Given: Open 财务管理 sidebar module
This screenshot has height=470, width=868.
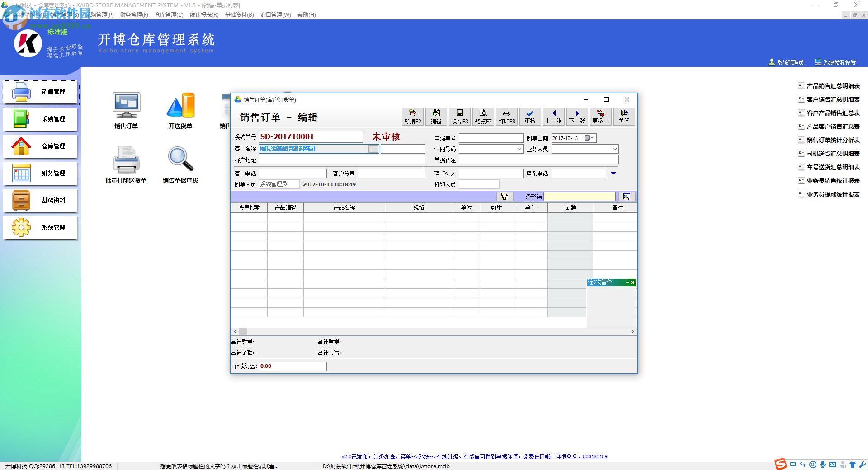Looking at the screenshot, I should coord(40,174).
